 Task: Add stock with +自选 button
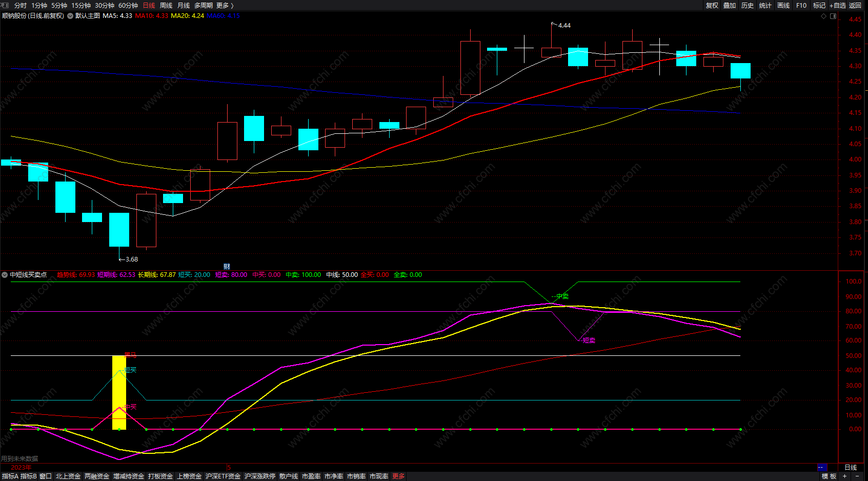[x=838, y=6]
